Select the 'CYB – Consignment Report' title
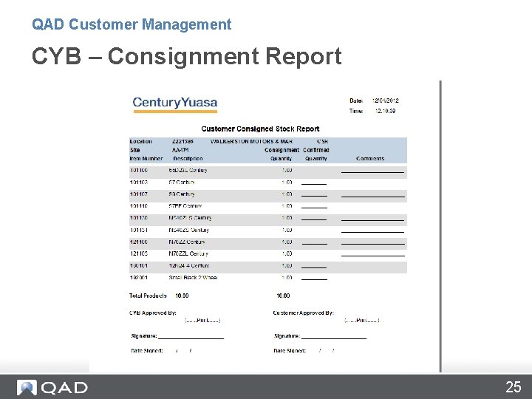 click(x=187, y=56)
